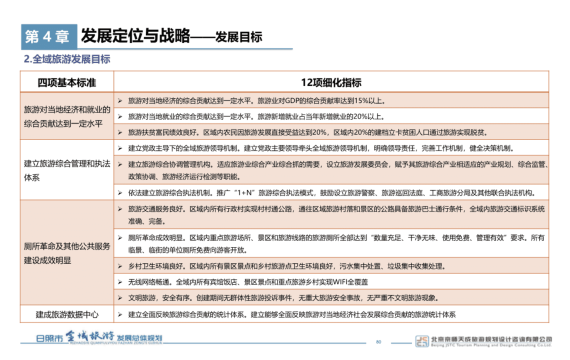Screen dimensions: 570x360
Task: Select the 12项细化指标 column header
Action: [x=331, y=82]
